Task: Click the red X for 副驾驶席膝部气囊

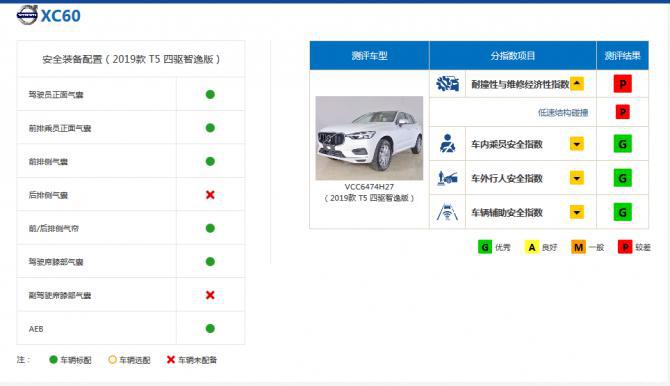Action: (210, 295)
